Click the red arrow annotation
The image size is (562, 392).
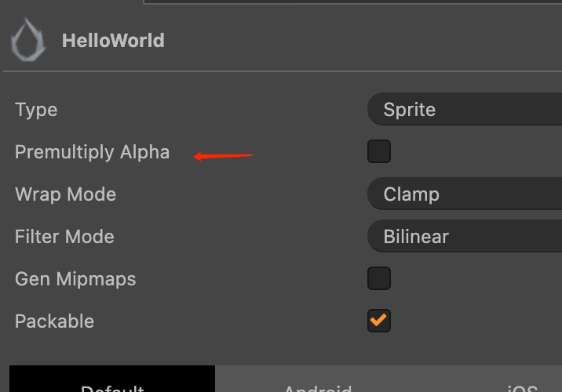[224, 156]
